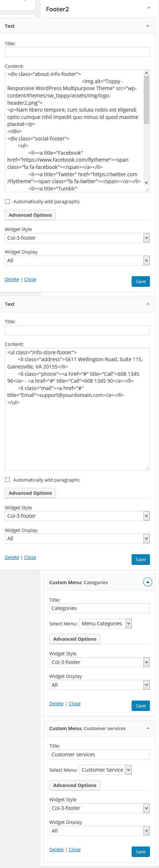The image size is (159, 868).
Task: Click the first Content textarea scrollbar thumb
Action: [x=146, y=100]
